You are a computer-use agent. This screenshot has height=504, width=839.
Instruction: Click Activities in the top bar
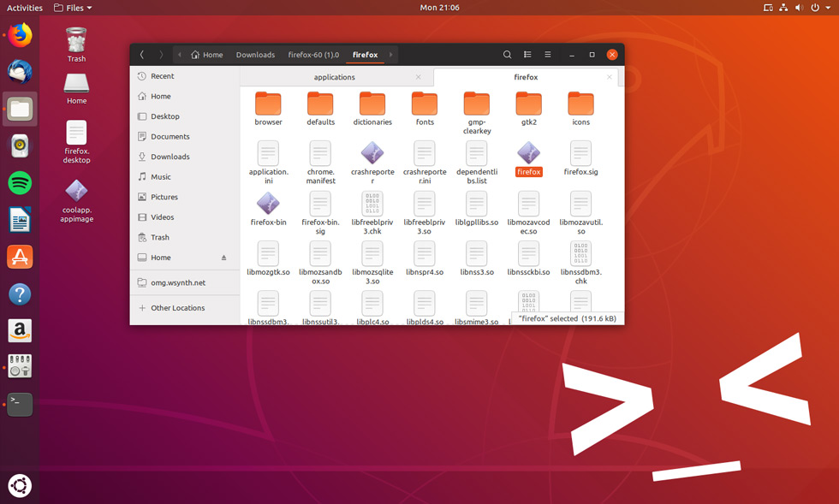[x=25, y=8]
